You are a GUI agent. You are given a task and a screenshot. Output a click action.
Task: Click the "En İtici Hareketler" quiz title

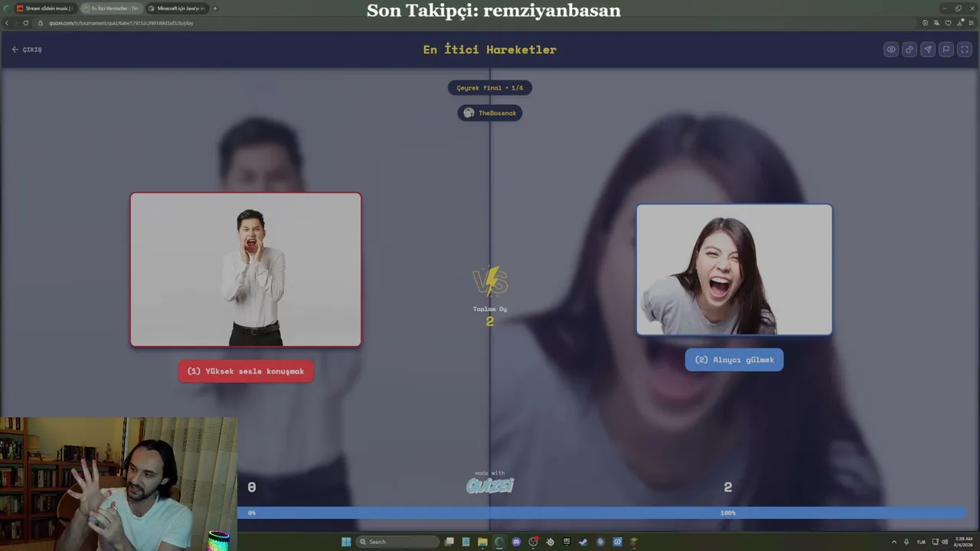(x=490, y=50)
